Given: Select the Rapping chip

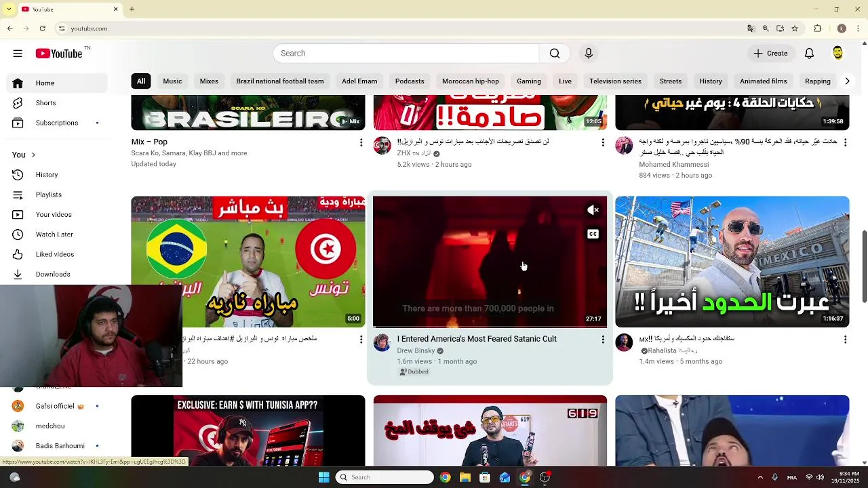Looking at the screenshot, I should click(x=818, y=81).
